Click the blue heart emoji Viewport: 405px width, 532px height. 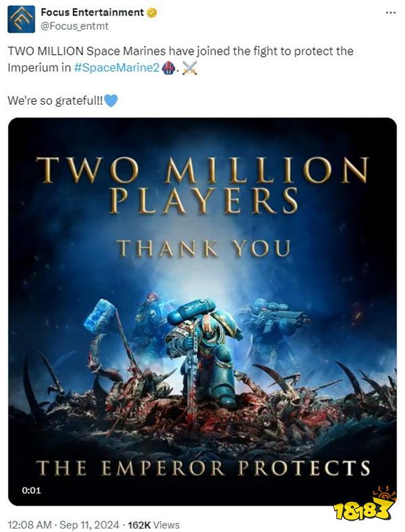click(111, 101)
